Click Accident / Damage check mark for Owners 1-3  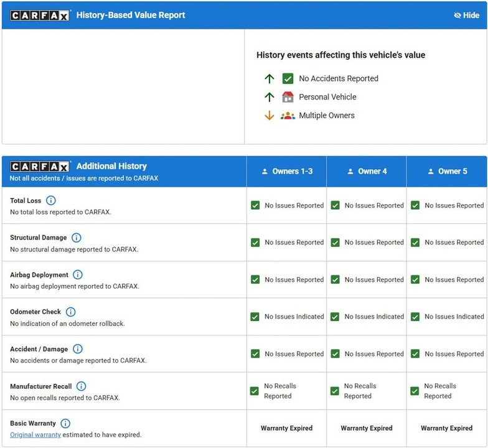click(255, 353)
